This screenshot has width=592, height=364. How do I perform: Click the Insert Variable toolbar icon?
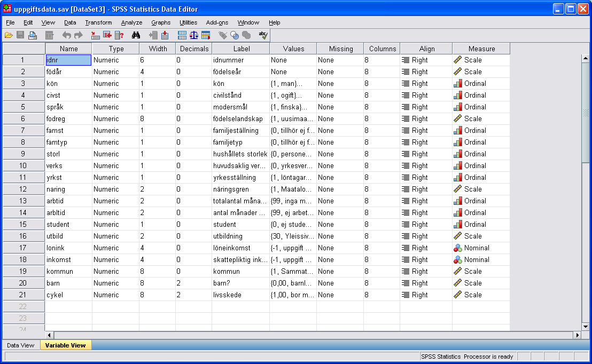[x=165, y=35]
